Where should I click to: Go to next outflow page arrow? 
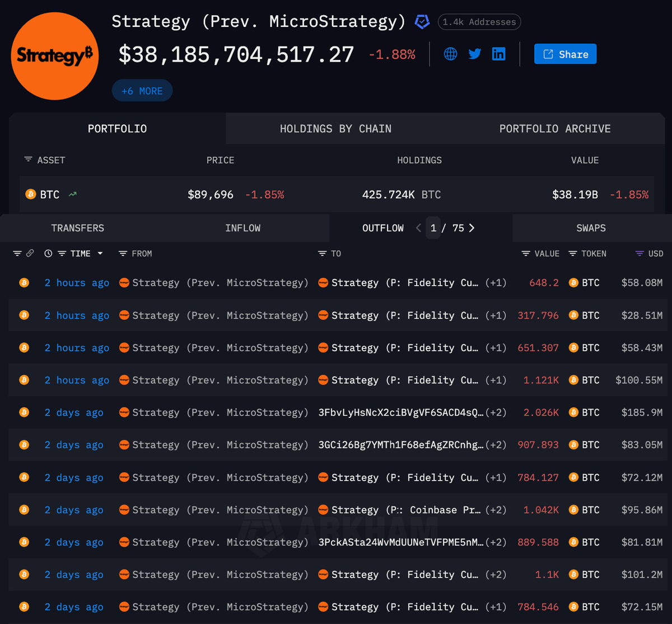click(x=472, y=228)
